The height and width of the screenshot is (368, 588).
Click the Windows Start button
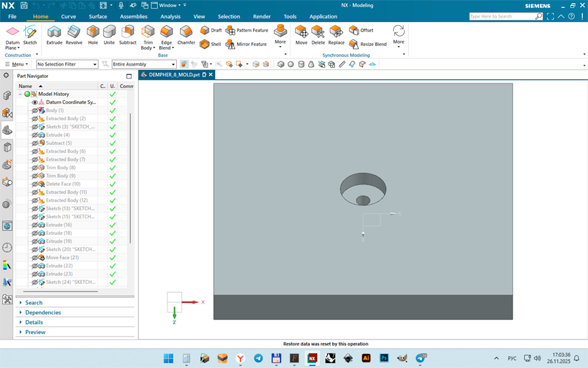pos(168,358)
